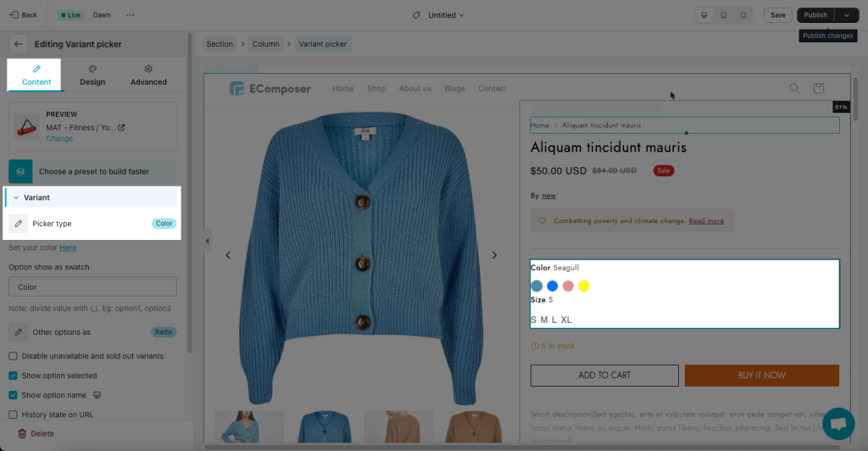Switch to mobile device preview
868x451 pixels.
743,15
